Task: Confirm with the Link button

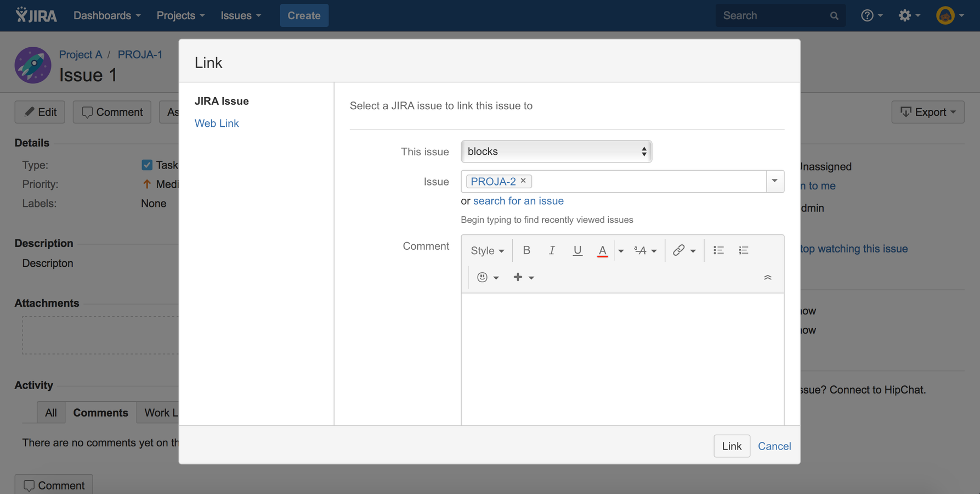Action: (x=732, y=446)
